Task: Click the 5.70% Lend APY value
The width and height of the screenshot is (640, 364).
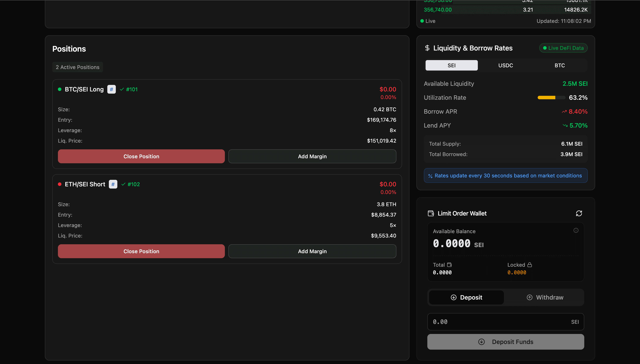Action: pyautogui.click(x=578, y=125)
